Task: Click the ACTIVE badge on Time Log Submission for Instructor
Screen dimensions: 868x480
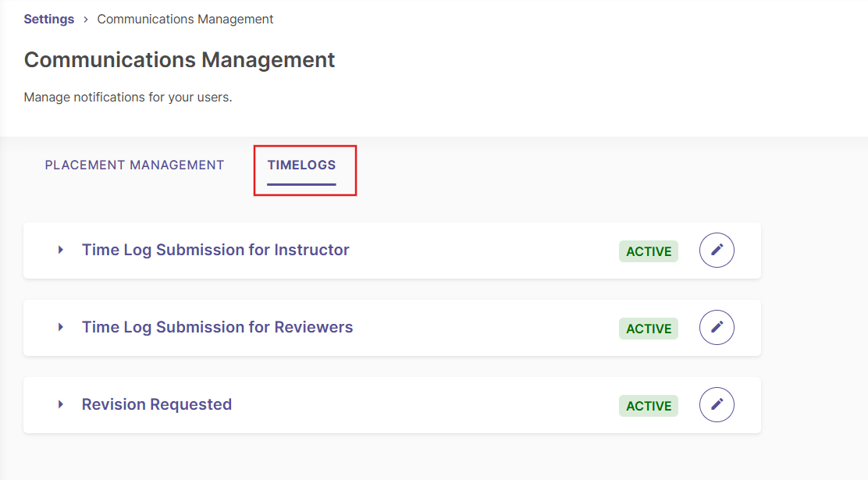Action: (648, 251)
